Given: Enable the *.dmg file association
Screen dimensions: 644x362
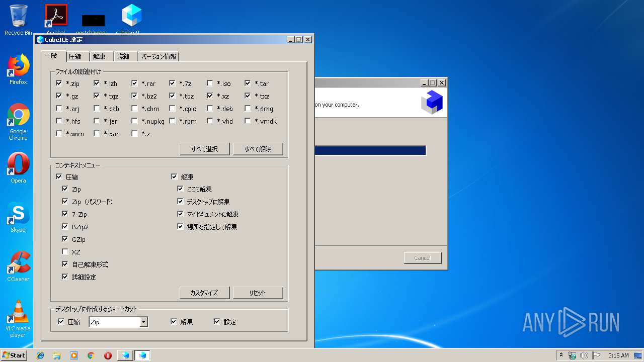Looking at the screenshot, I should 248,109.
